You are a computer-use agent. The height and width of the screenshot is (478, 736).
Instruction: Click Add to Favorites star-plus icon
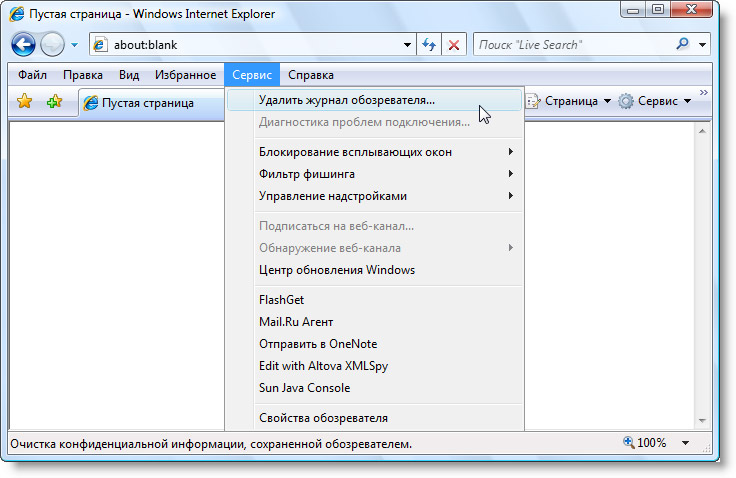click(x=54, y=101)
